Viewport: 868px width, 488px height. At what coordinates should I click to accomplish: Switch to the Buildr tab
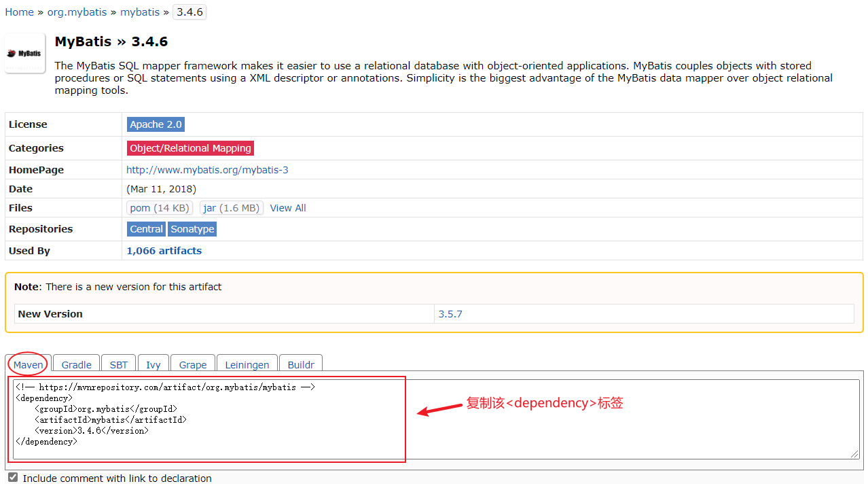tap(301, 364)
